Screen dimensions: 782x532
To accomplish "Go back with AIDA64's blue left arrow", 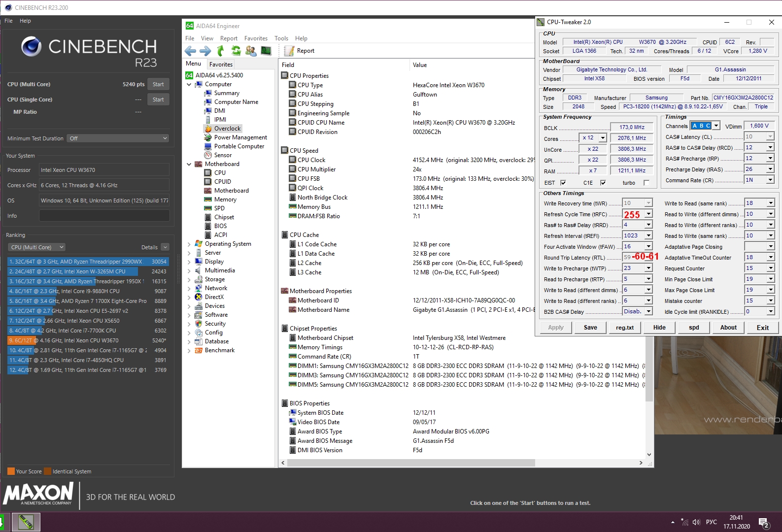I will [x=190, y=51].
